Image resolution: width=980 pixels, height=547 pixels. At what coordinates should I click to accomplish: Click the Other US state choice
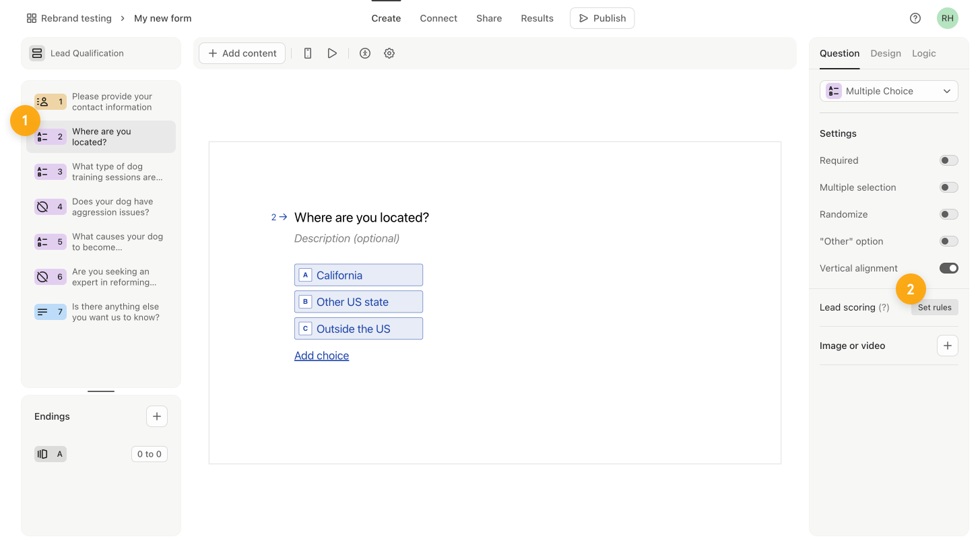coord(358,302)
